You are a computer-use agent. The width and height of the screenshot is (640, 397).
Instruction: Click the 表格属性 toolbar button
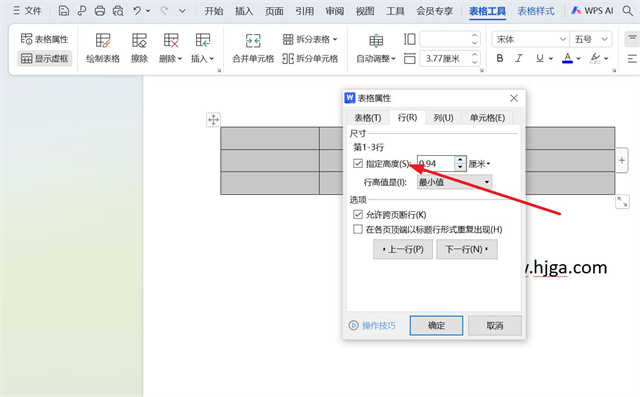[x=44, y=39]
